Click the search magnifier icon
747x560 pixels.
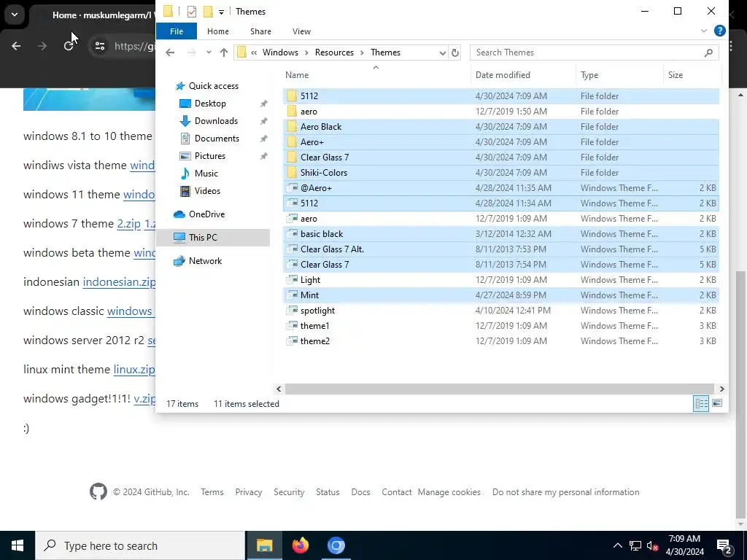click(708, 52)
